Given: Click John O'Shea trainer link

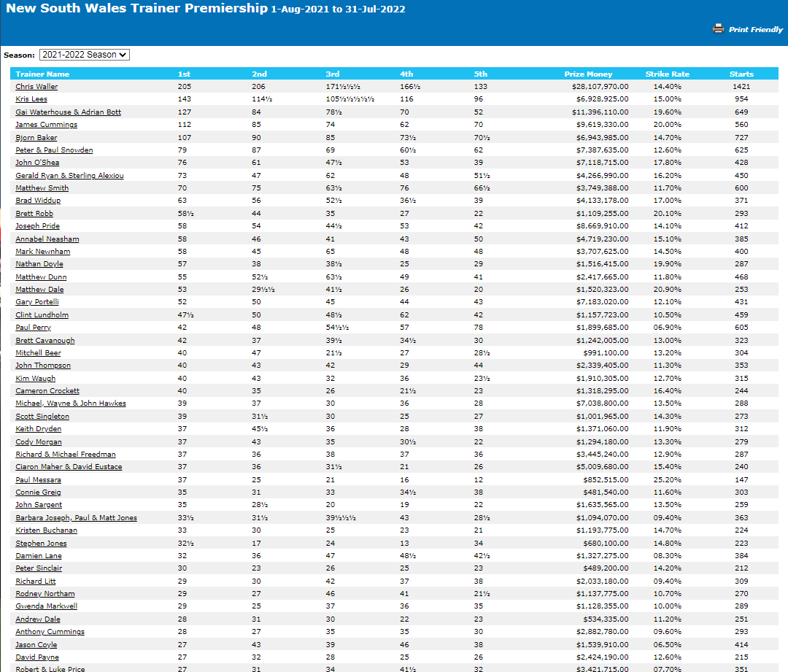Looking at the screenshot, I should coord(37,163).
